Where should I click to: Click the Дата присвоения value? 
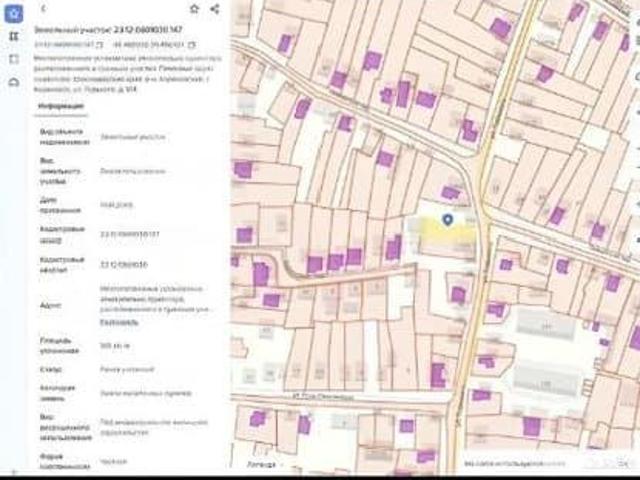116,205
